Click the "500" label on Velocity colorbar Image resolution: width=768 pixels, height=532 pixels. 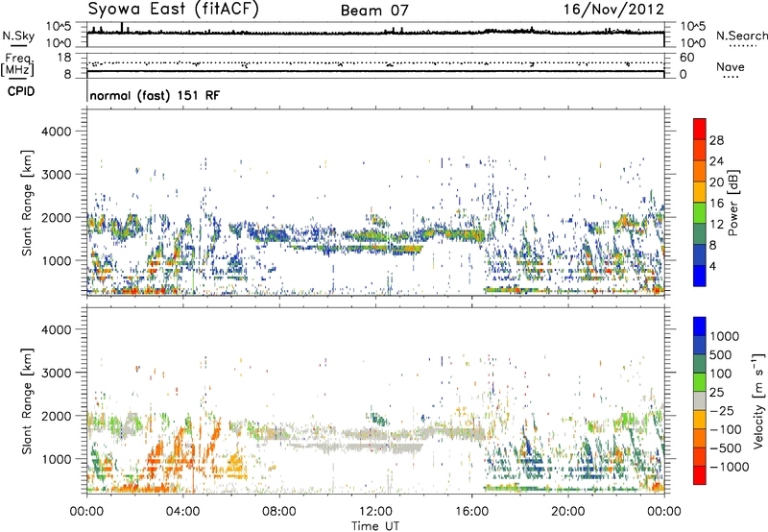click(x=721, y=355)
